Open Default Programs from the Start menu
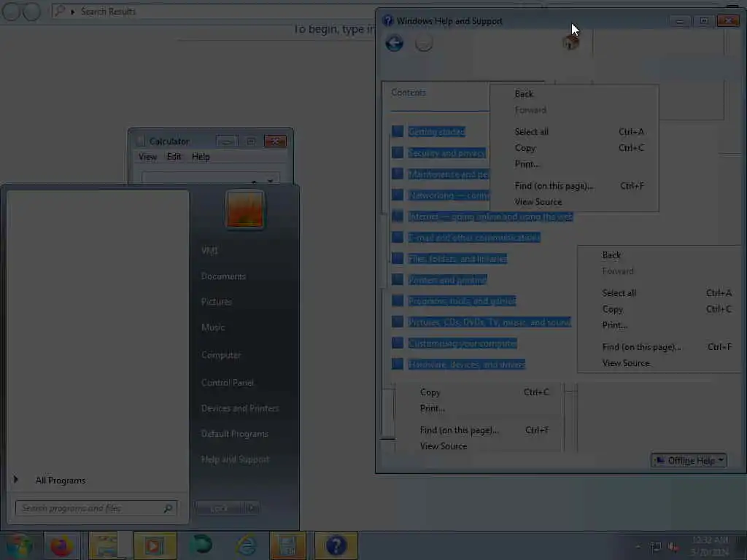Viewport: 747px width, 560px height. click(235, 434)
